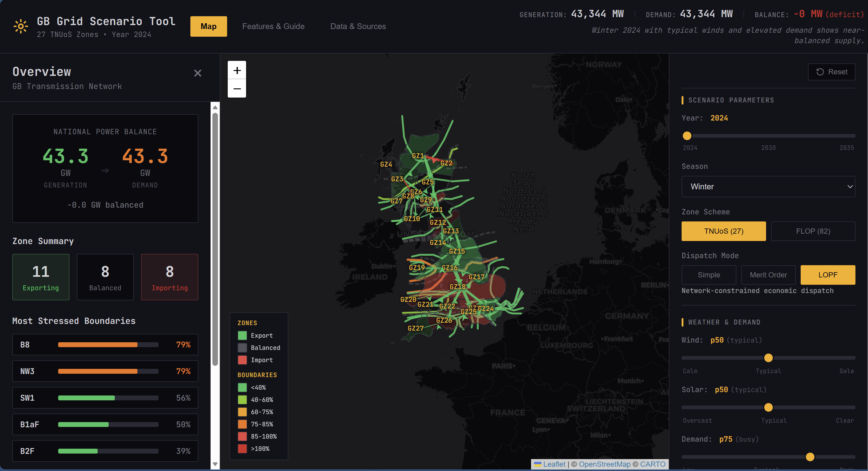Open the OpenStreetMap attribution link
The height and width of the screenshot is (471, 868).
pos(604,464)
